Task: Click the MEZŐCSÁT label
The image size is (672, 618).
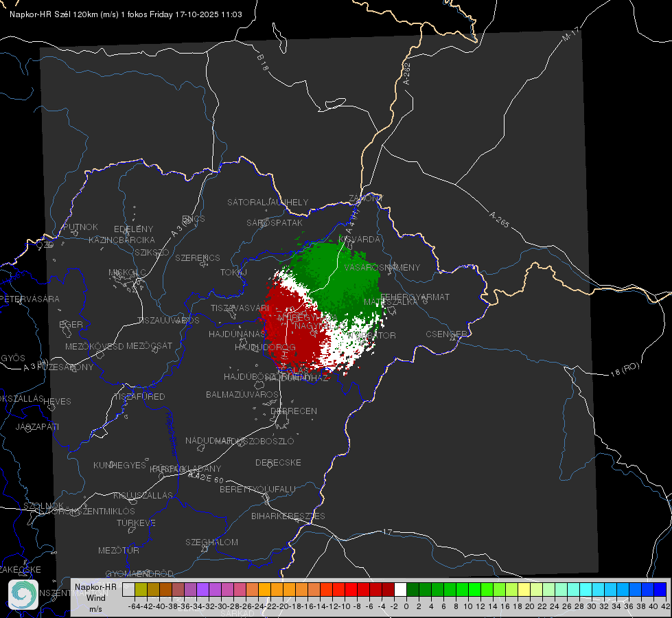Action: click(149, 345)
